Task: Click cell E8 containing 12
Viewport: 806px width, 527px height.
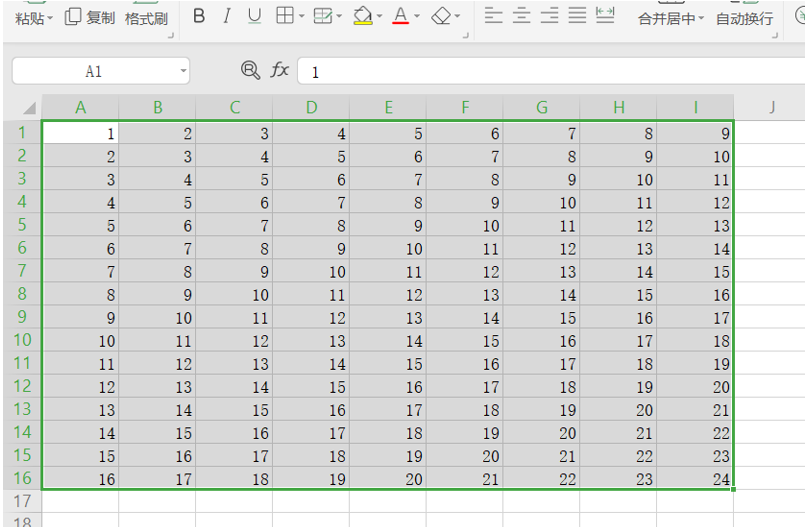Action: [x=388, y=294]
